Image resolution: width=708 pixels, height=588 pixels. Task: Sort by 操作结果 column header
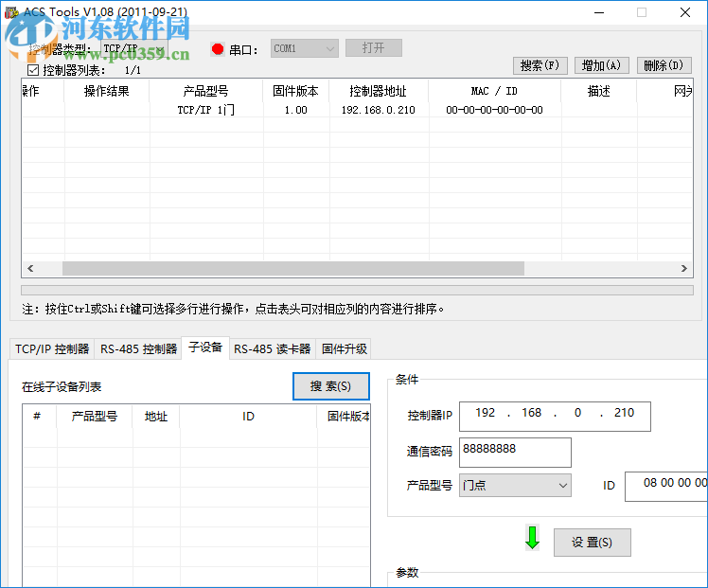(107, 91)
